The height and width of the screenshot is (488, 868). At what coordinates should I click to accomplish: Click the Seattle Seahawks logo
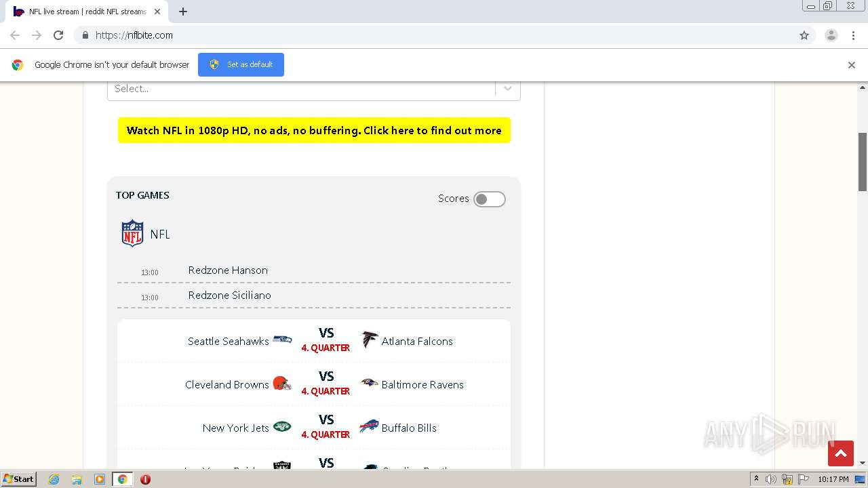282,340
